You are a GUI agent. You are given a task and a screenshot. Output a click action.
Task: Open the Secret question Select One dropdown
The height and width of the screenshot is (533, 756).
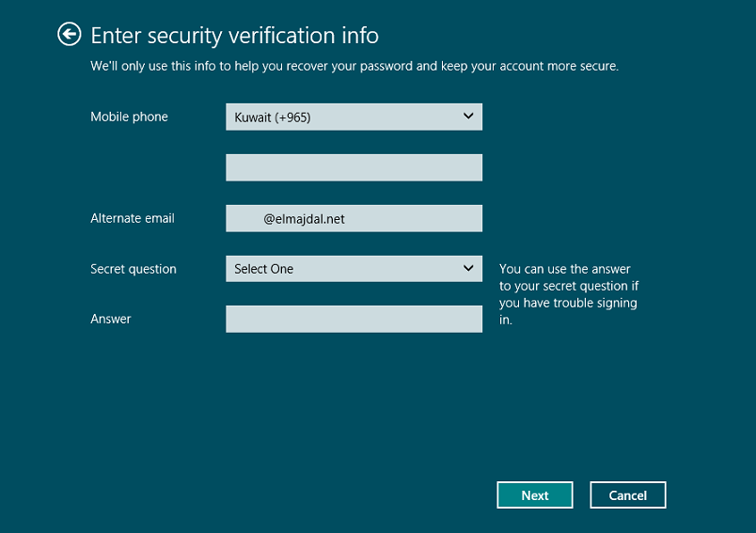[x=354, y=269]
